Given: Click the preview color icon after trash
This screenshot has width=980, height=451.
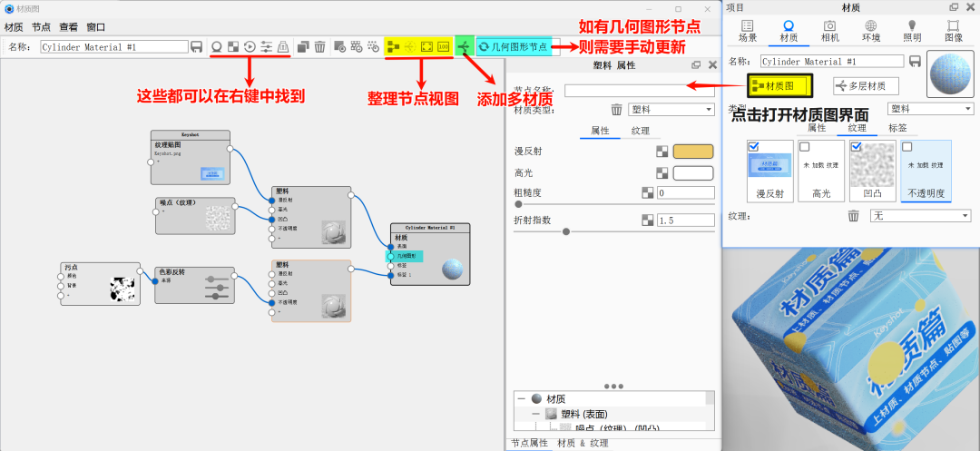Looking at the screenshot, I should (340, 46).
